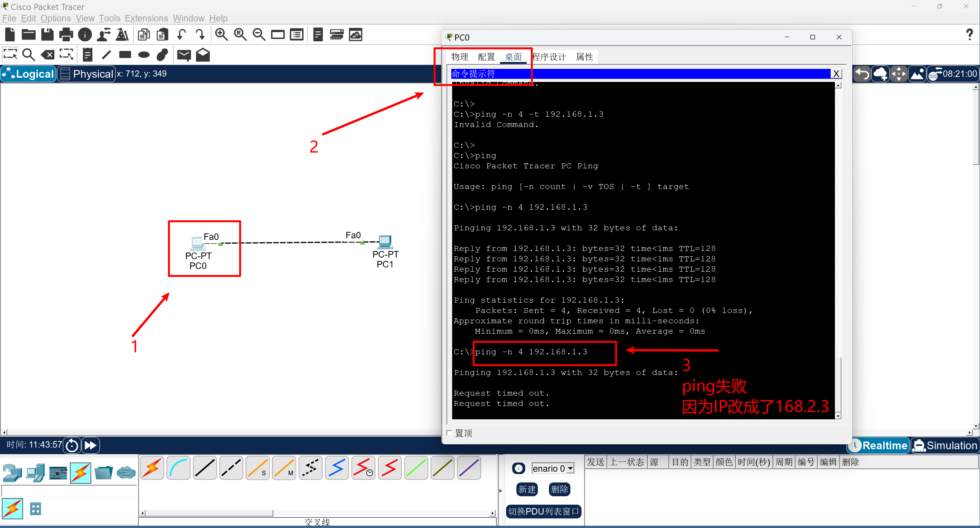Open the File menu
The image size is (980, 528).
(9, 18)
